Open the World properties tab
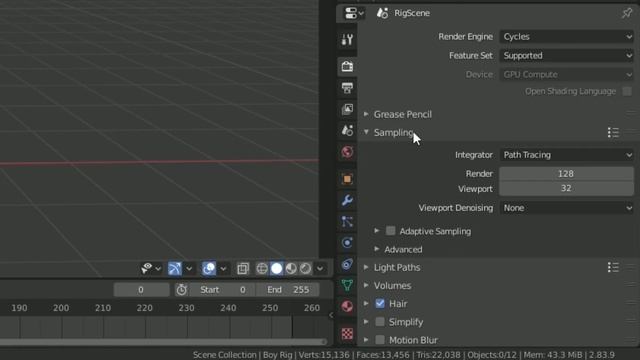 [347, 152]
